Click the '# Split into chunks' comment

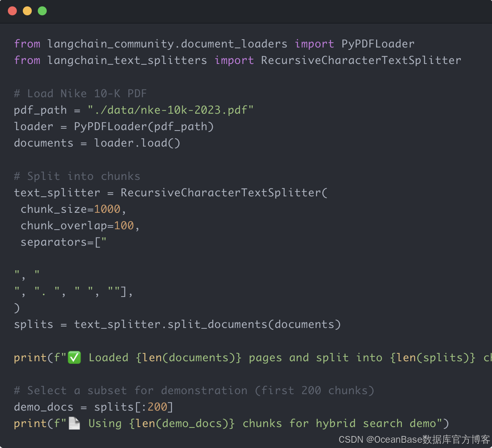(x=77, y=176)
